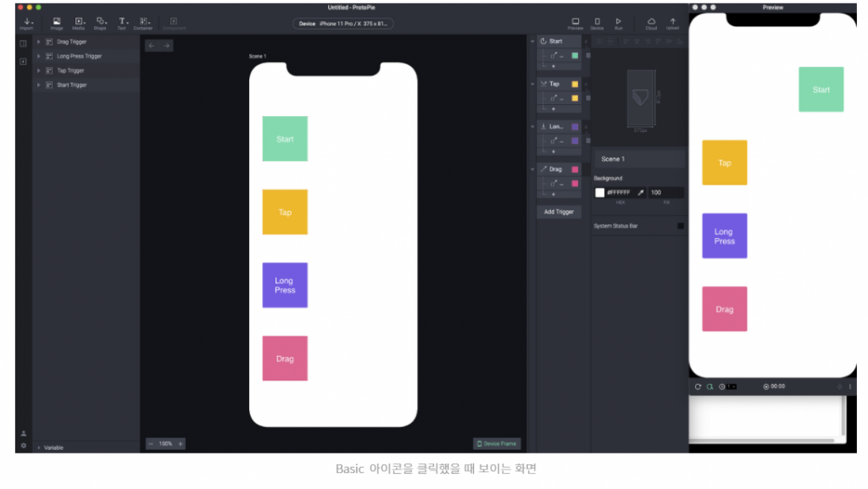The height and width of the screenshot is (489, 868).
Task: Select the yellow Tap box on canvas
Action: pyautogui.click(x=285, y=213)
